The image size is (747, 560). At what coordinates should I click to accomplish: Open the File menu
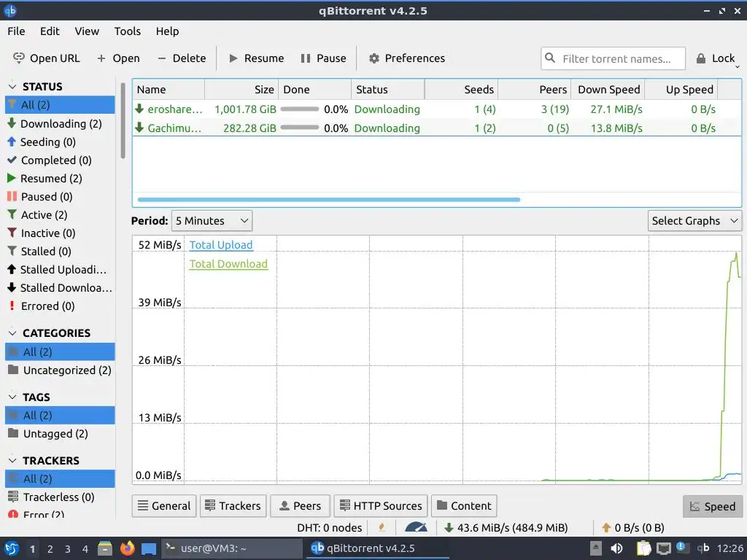16,31
